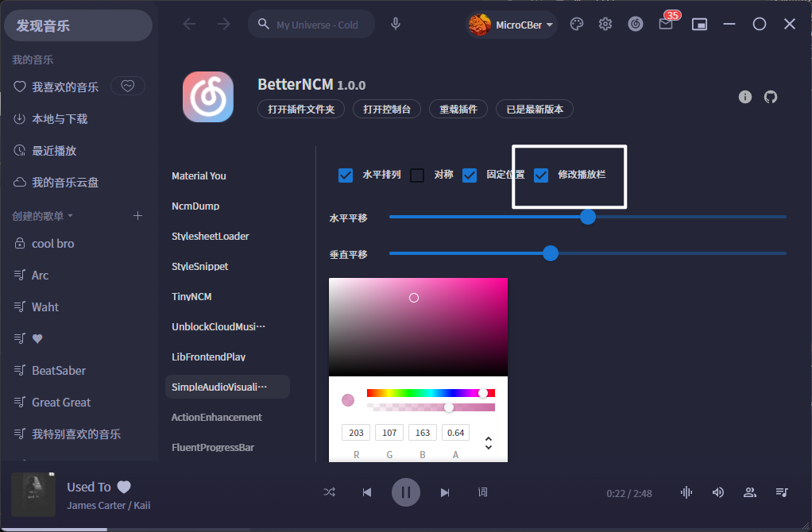Screen dimensions: 812x532
Task: Open lyrics with the 词 icon
Action: 482,492
